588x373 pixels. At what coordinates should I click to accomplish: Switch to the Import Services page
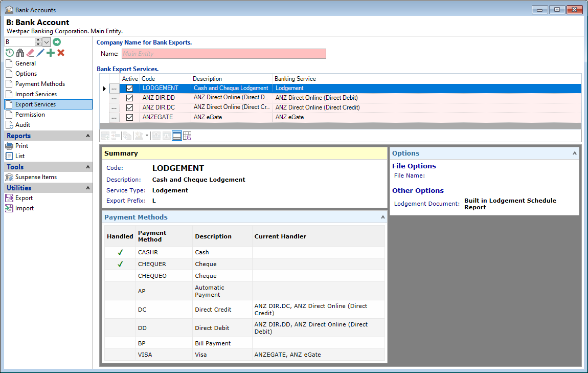click(36, 94)
